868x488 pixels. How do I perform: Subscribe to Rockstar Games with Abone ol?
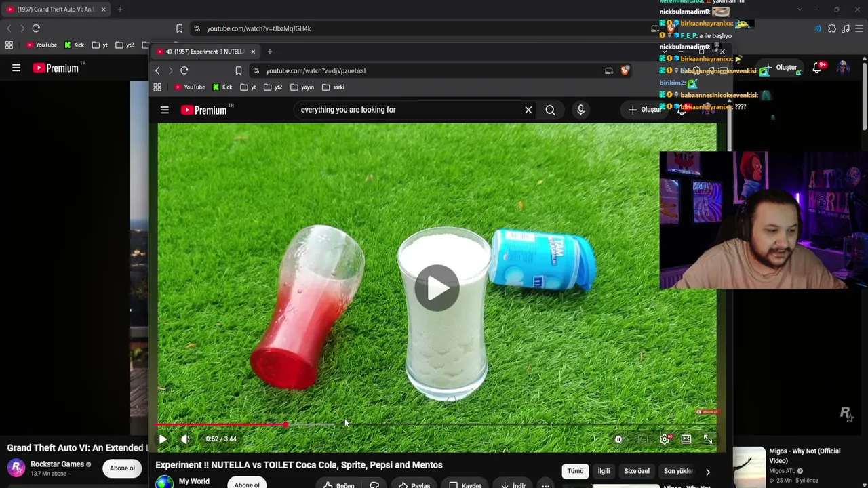(123, 468)
